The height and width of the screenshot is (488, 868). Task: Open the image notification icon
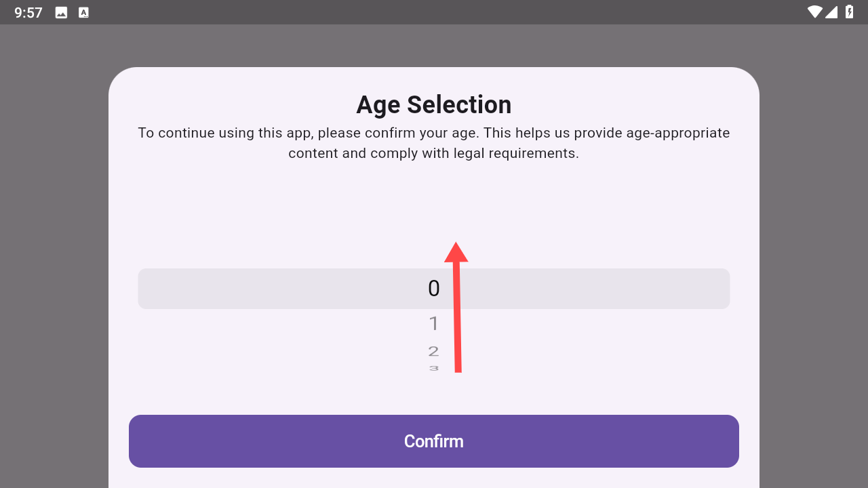[61, 12]
